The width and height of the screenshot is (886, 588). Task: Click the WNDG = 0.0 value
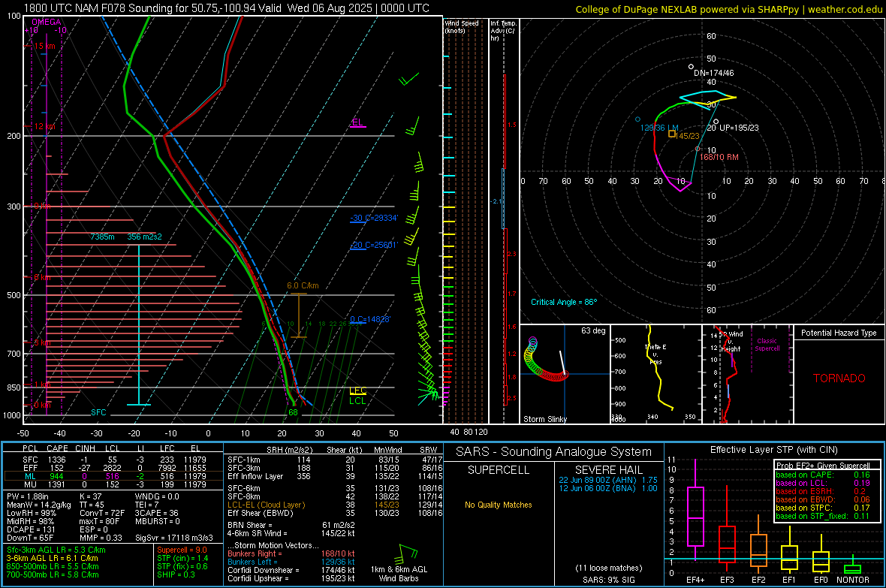point(157,496)
